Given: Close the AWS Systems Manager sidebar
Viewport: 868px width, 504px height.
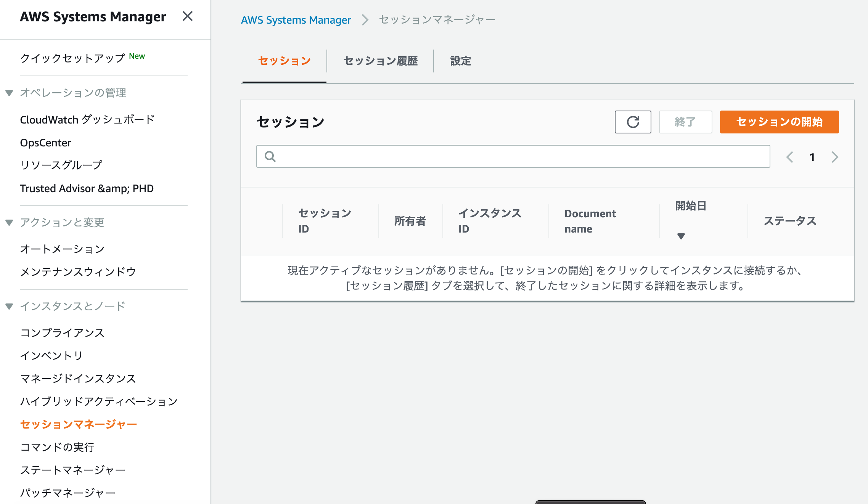Looking at the screenshot, I should point(187,16).
